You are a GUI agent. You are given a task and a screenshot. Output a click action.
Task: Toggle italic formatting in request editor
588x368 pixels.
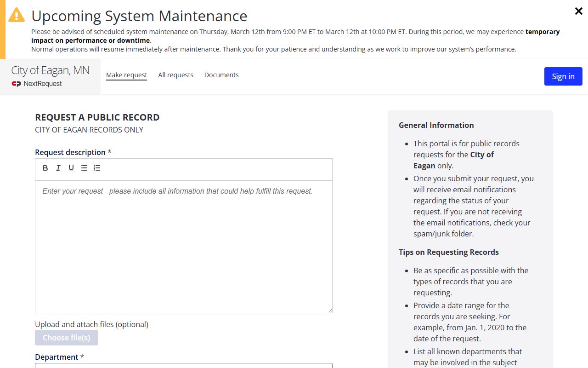click(58, 168)
